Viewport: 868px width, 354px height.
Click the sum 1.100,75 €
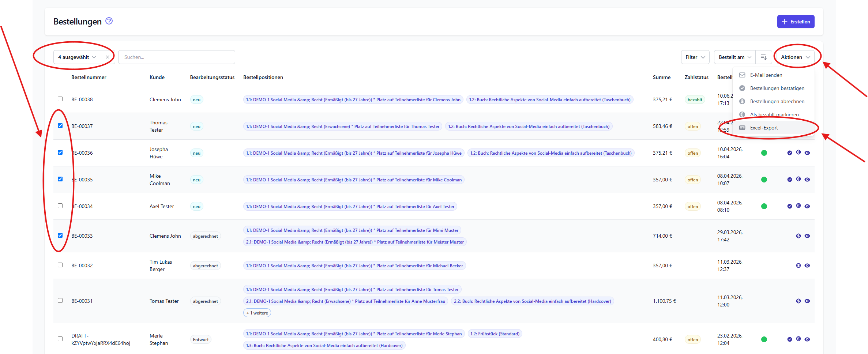[x=664, y=301]
